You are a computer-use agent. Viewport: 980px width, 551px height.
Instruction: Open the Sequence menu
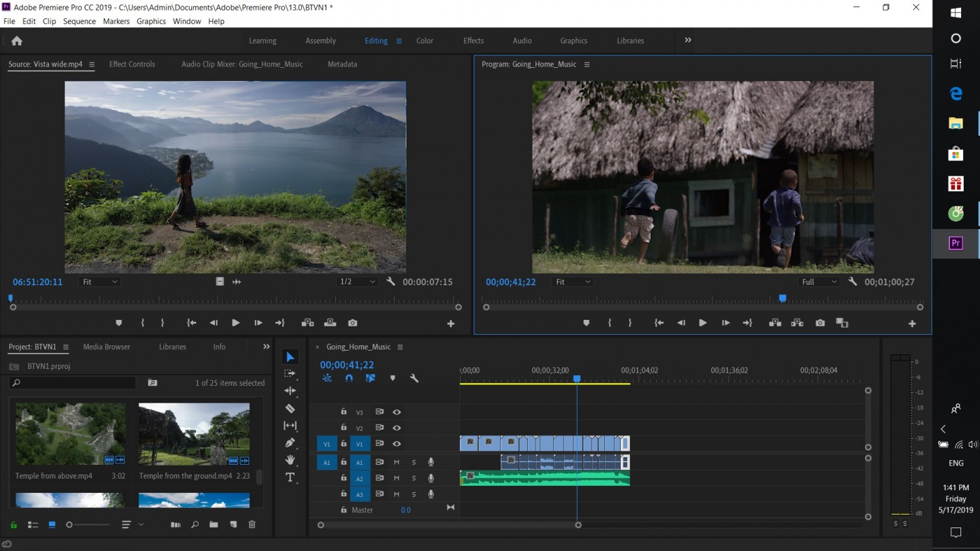click(79, 22)
